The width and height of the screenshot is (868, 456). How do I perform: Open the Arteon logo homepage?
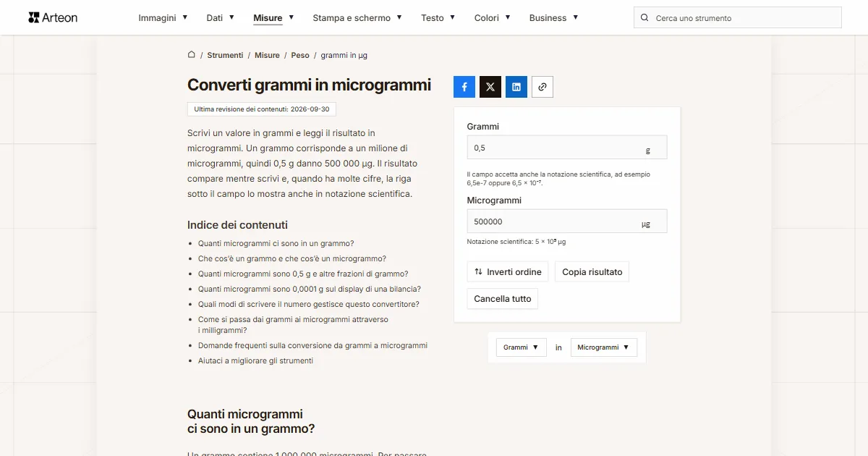pos(53,17)
